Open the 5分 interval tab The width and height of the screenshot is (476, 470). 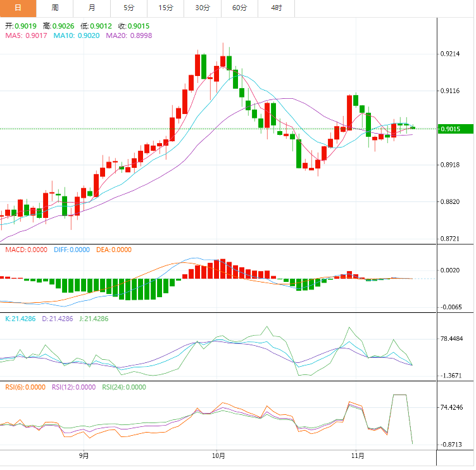129,8
